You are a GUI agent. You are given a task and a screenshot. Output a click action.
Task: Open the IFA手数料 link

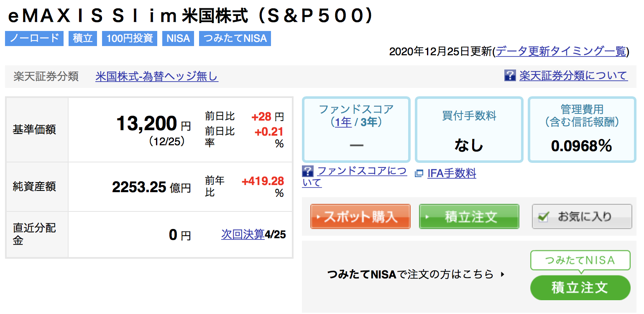click(452, 173)
